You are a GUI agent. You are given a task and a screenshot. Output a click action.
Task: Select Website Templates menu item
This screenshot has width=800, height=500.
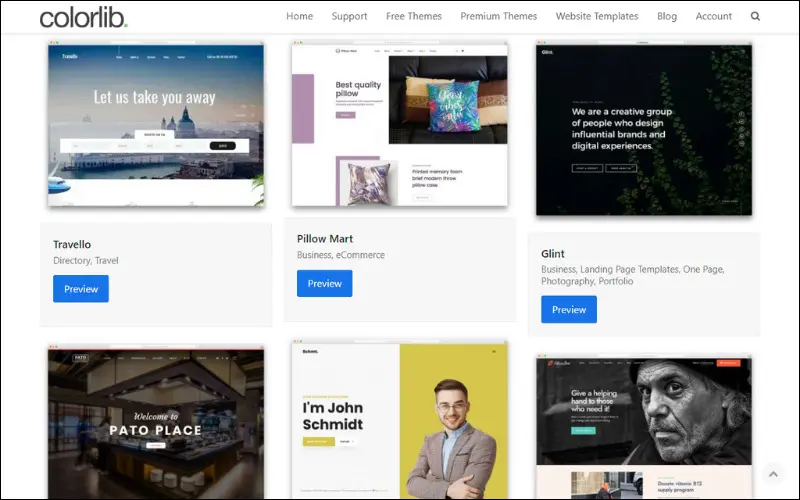[597, 16]
